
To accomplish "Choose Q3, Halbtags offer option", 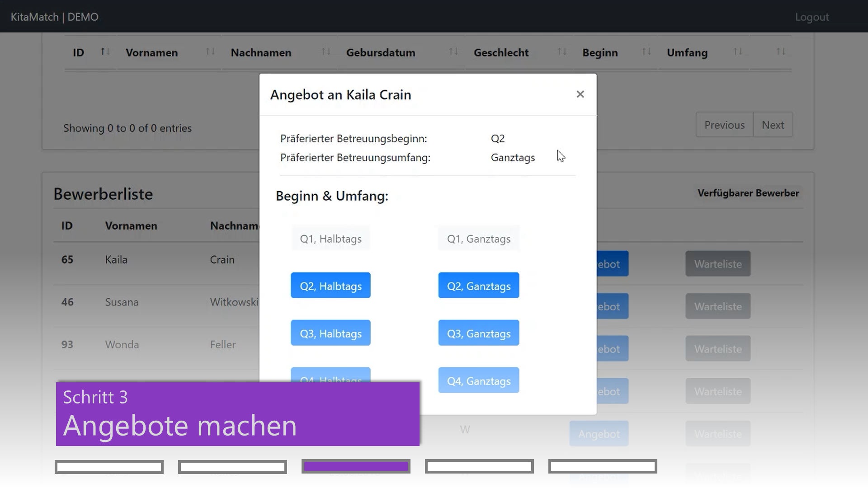I will coord(330,333).
